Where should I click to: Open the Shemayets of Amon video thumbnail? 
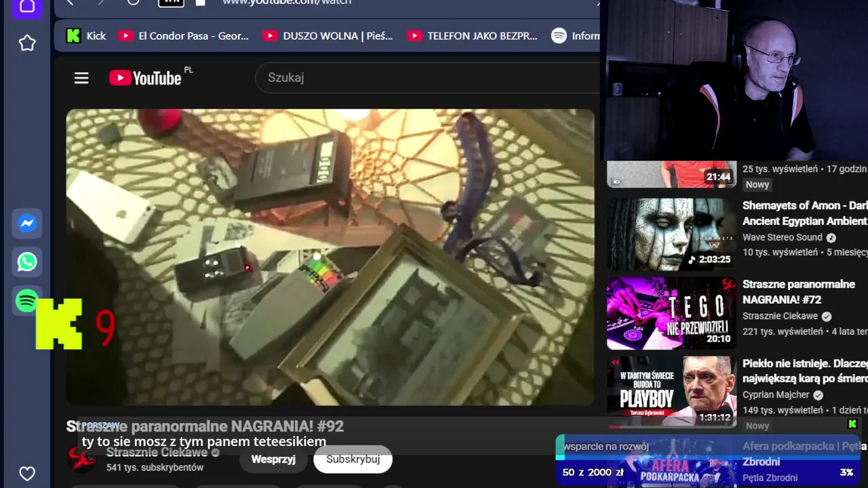click(671, 235)
